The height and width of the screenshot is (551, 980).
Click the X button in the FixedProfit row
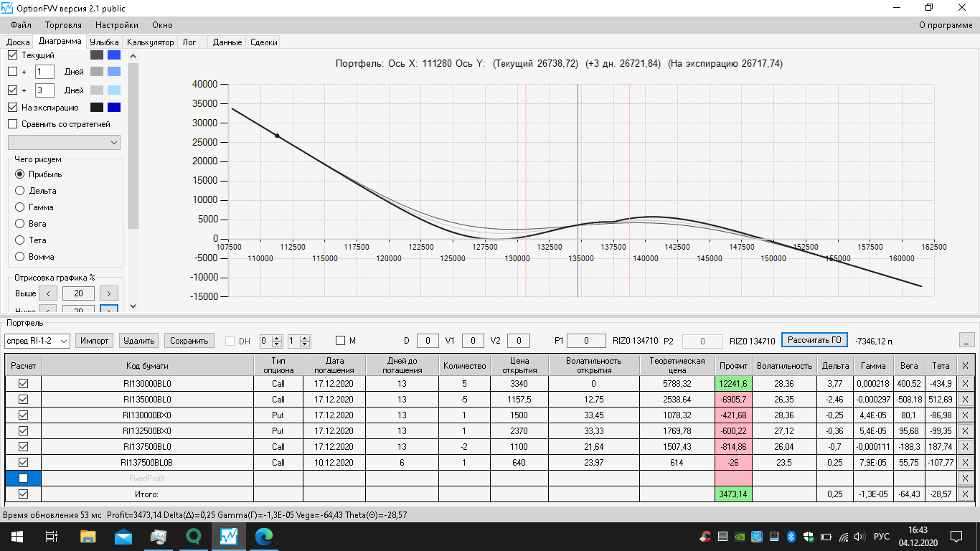[965, 479]
